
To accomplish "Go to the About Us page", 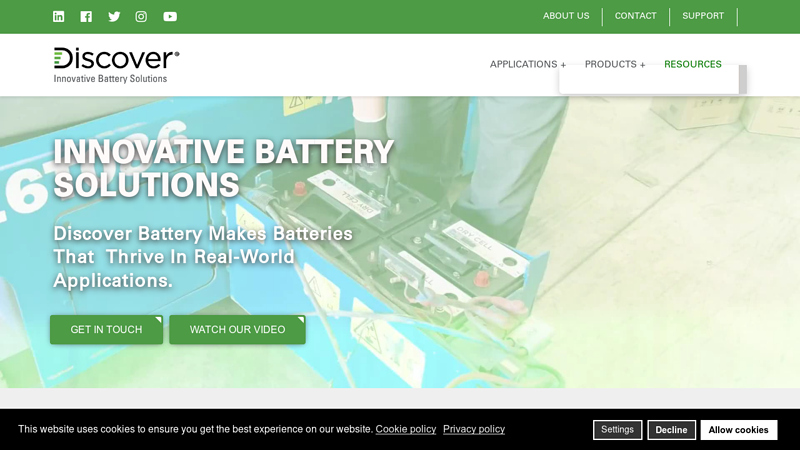I will (566, 16).
